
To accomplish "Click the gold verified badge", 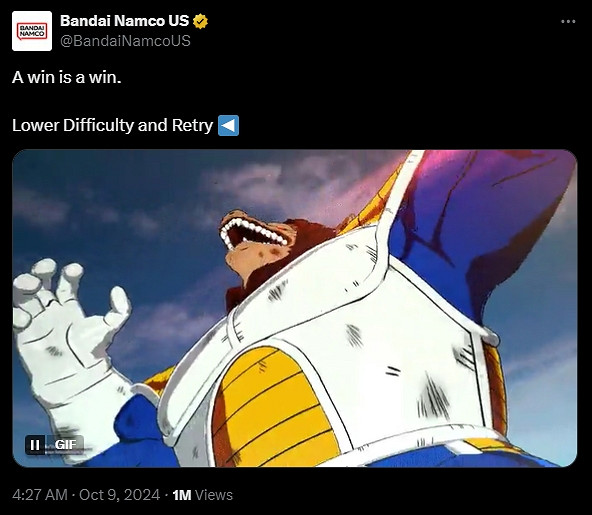I will 200,22.
